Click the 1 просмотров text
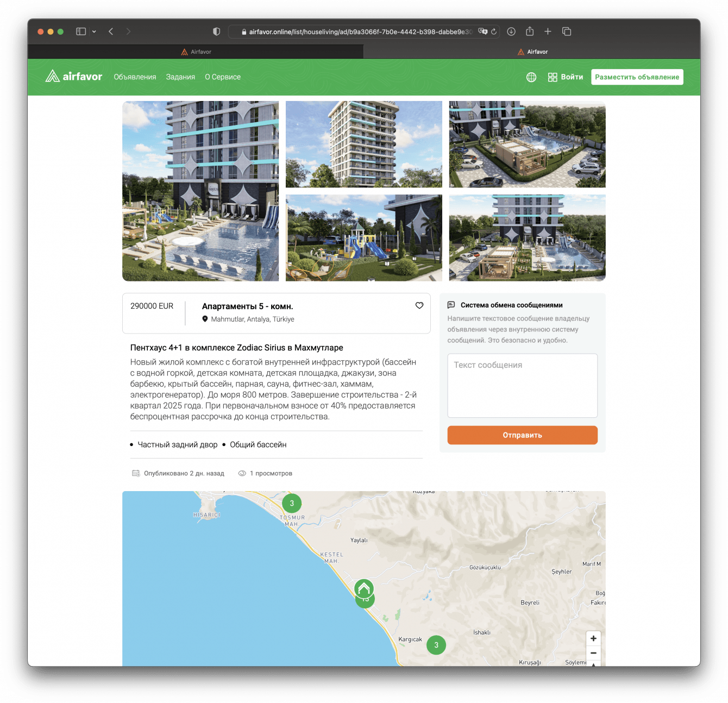This screenshot has width=728, height=703. pos(271,473)
